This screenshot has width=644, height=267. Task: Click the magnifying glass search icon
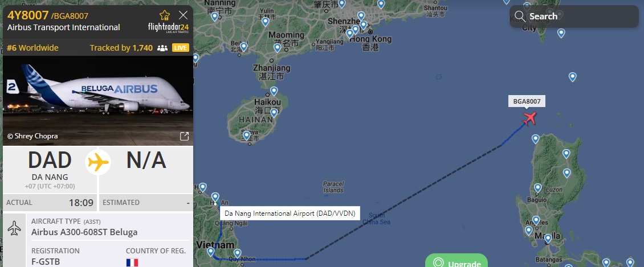[x=520, y=17]
